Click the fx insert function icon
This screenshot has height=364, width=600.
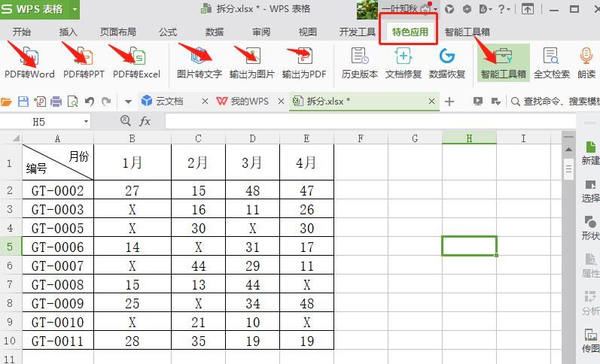point(145,122)
